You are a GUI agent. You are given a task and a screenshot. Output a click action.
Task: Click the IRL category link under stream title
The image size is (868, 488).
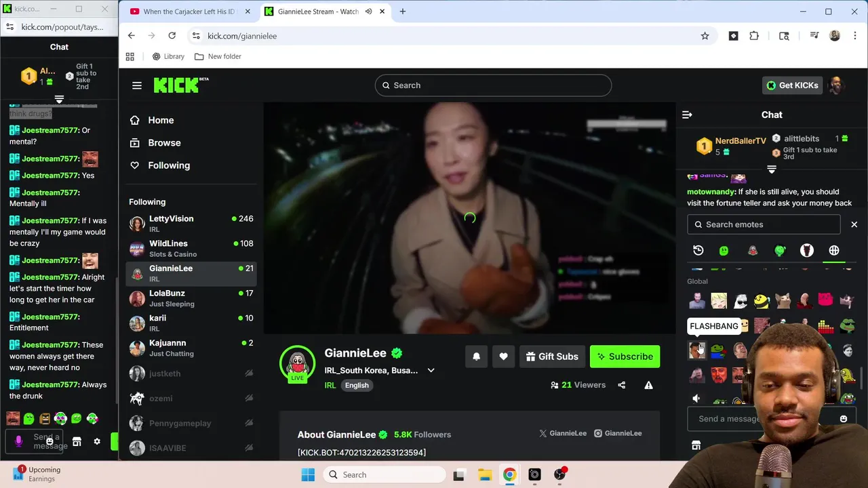(x=330, y=385)
